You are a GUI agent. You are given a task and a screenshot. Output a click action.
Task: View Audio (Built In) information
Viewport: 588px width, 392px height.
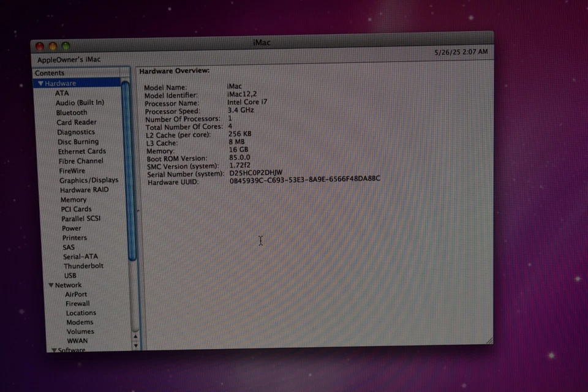[x=79, y=102]
